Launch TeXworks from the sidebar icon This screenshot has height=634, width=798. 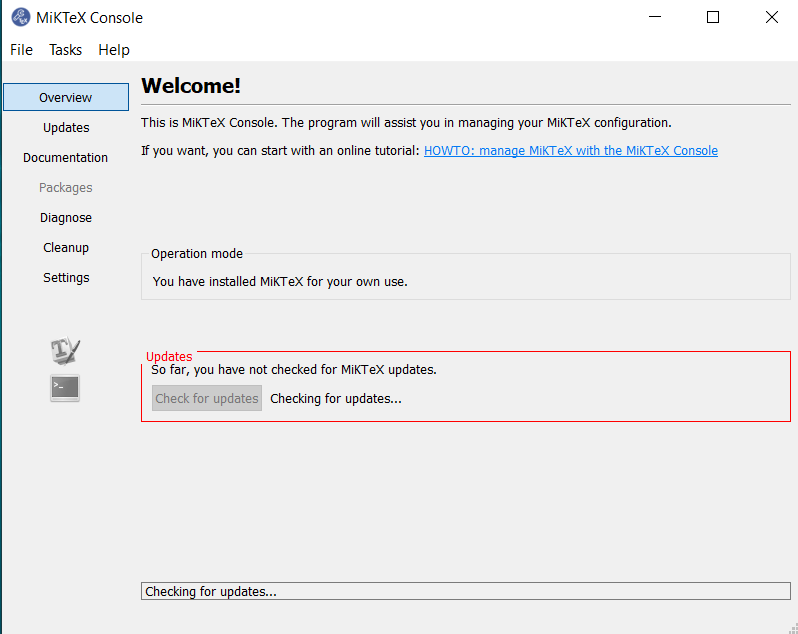pyautogui.click(x=65, y=351)
